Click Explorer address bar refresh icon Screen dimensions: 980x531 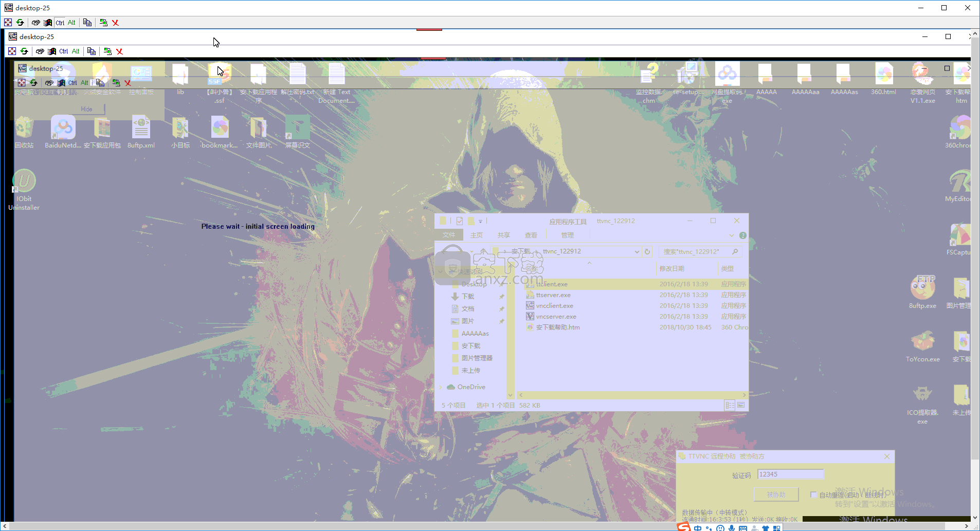pyautogui.click(x=647, y=251)
